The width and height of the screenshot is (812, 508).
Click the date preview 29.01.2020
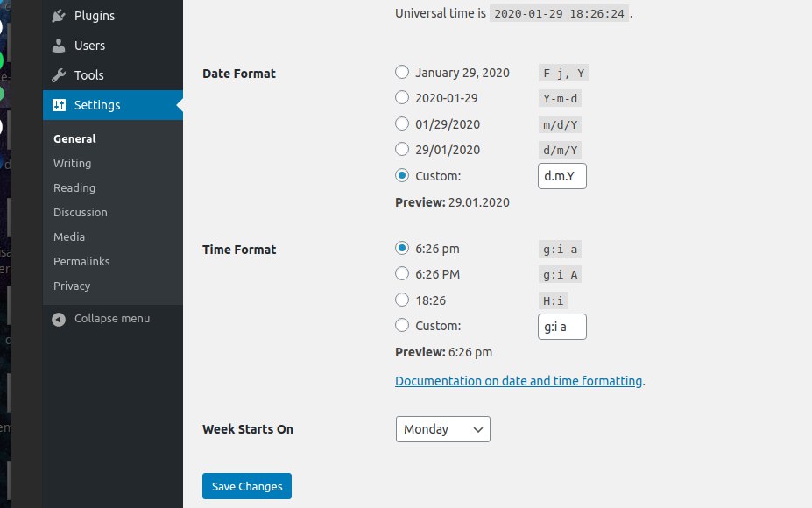click(x=479, y=202)
